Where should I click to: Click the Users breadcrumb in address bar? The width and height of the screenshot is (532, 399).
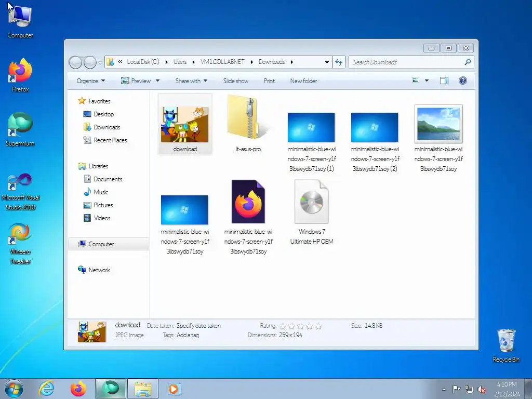(180, 62)
